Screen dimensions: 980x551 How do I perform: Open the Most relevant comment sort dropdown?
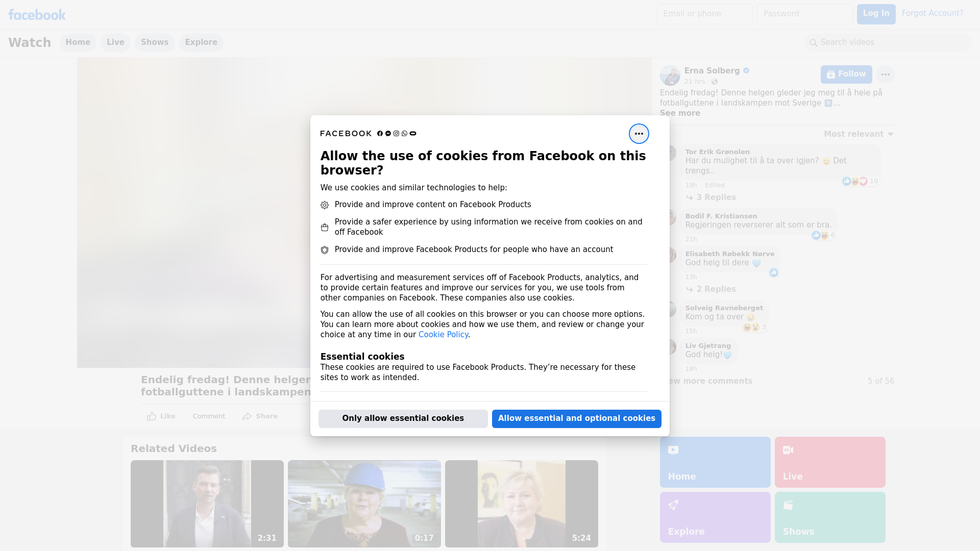(859, 134)
